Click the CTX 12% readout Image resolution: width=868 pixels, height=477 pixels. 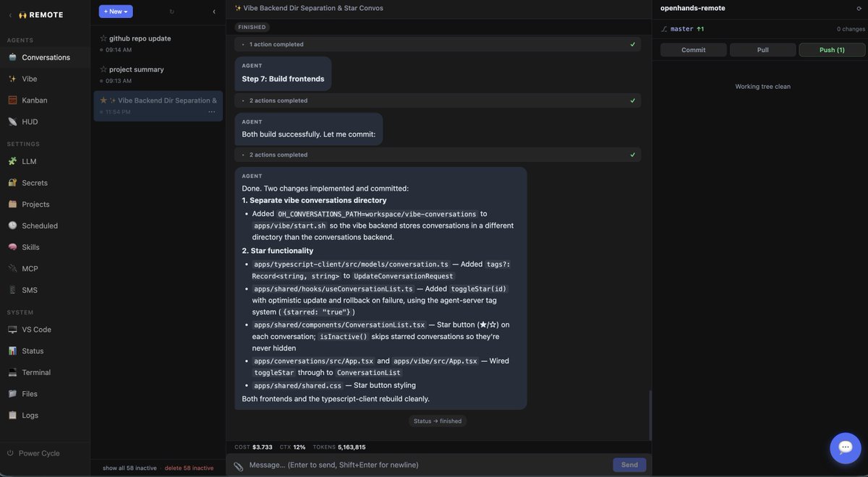point(293,447)
